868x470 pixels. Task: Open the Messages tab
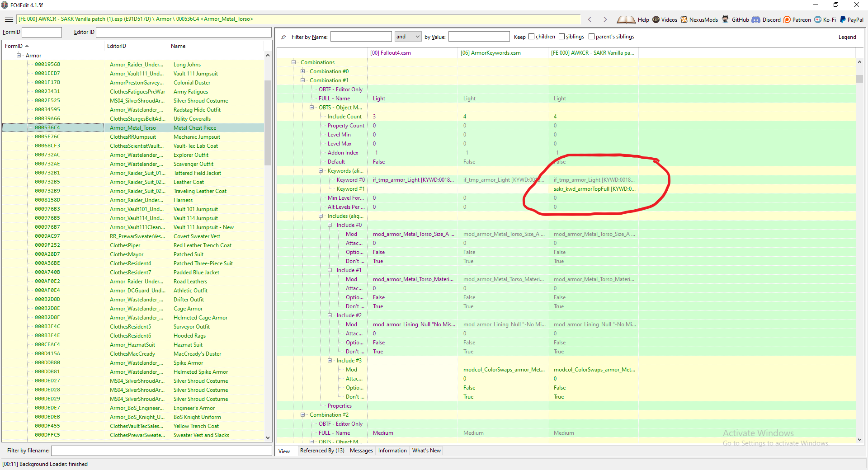(x=361, y=451)
